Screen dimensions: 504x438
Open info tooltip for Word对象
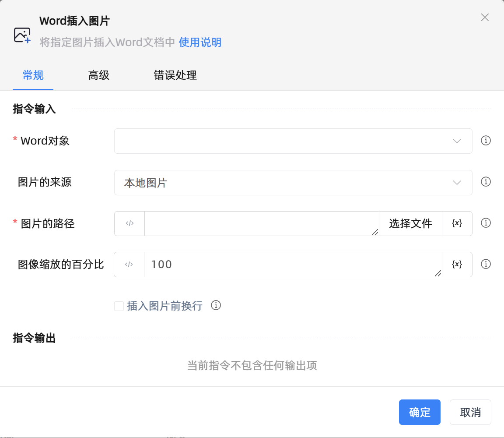tap(486, 141)
